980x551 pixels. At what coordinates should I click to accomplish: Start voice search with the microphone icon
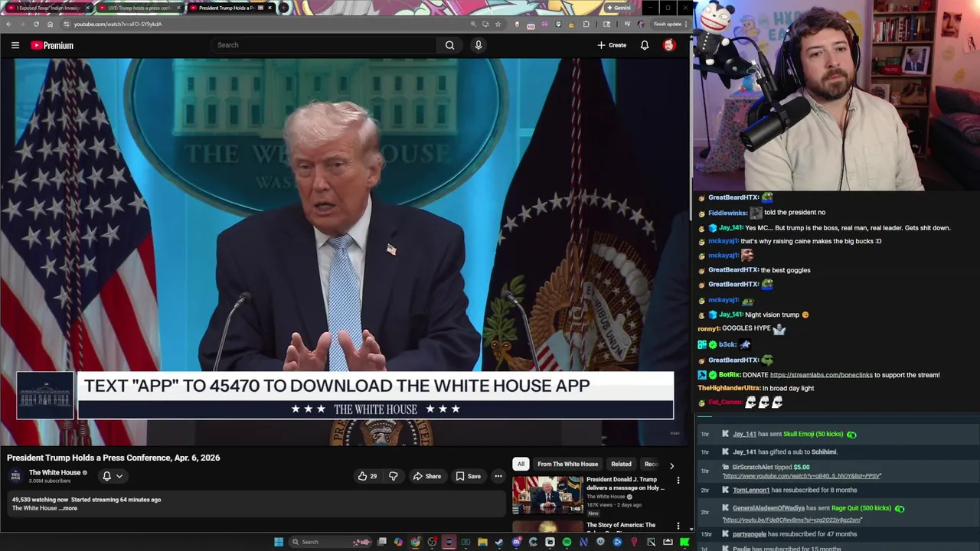click(x=479, y=45)
